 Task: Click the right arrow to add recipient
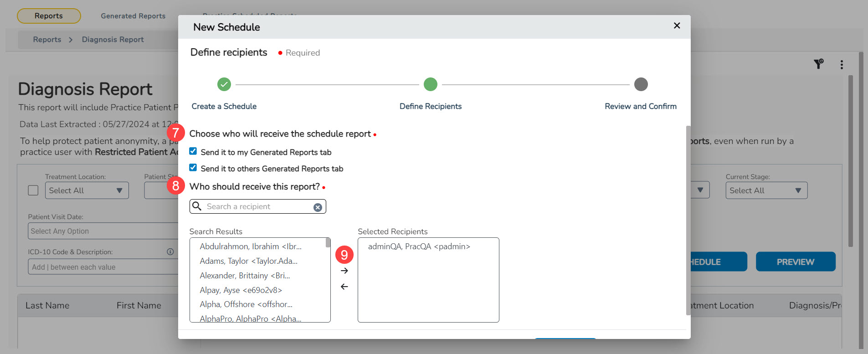tap(344, 271)
